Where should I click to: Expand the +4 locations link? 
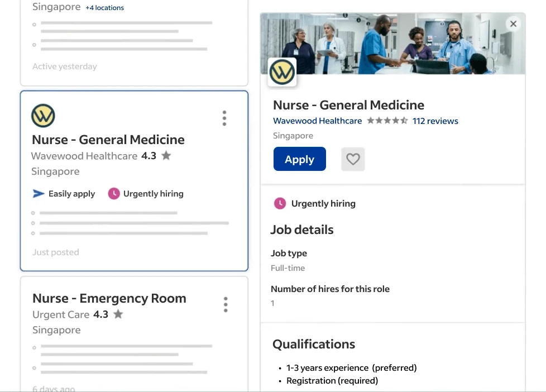104,8
